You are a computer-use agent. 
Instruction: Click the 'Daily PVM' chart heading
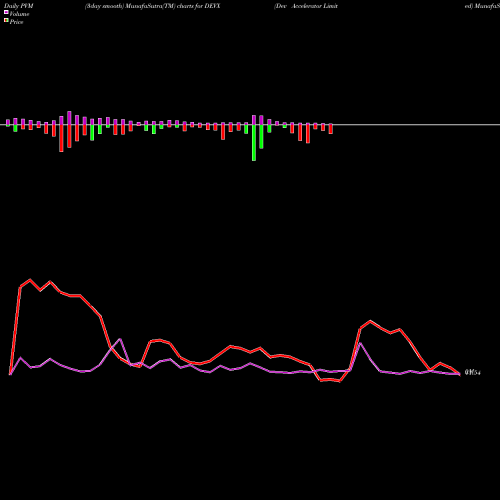coord(19,6)
